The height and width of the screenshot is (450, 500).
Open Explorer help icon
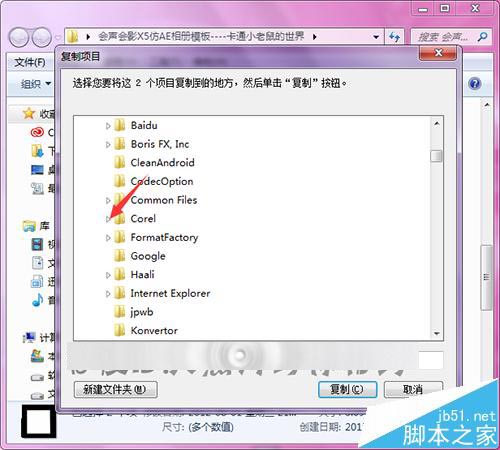(475, 83)
